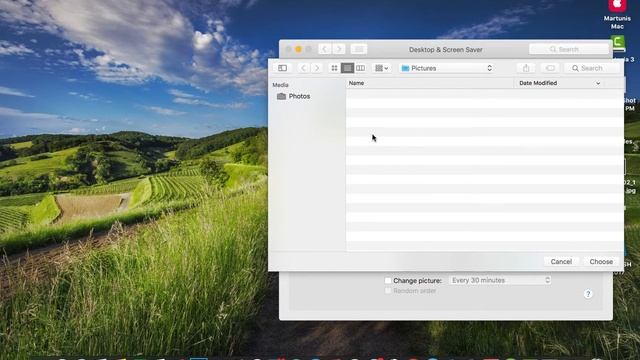Image resolution: width=640 pixels, height=360 pixels.
Task: Enable the Change picture checkbox
Action: point(388,280)
